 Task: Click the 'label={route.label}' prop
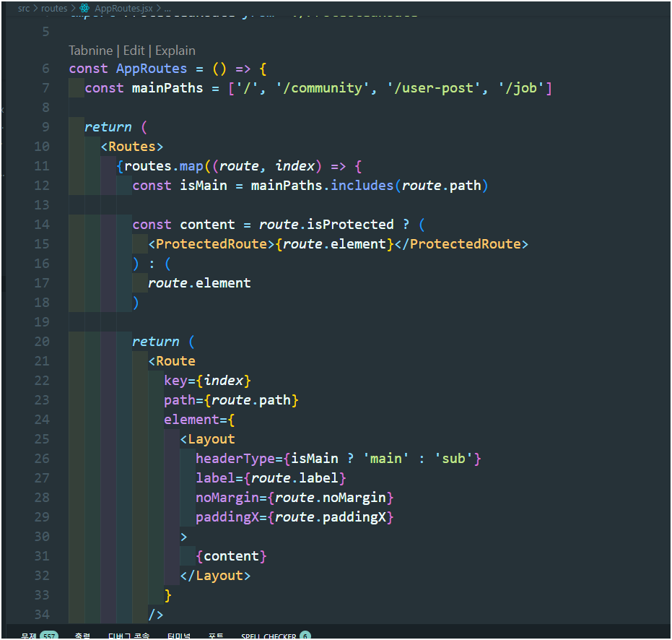pos(271,478)
